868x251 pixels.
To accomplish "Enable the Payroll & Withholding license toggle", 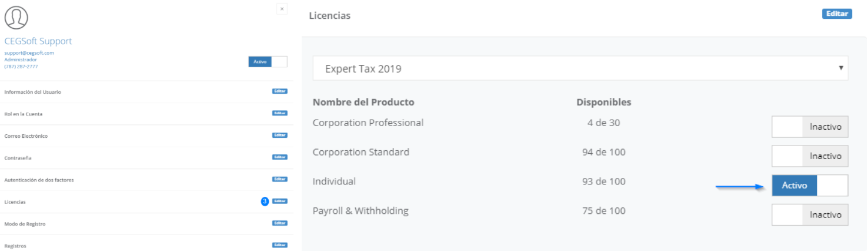I will click(x=810, y=215).
